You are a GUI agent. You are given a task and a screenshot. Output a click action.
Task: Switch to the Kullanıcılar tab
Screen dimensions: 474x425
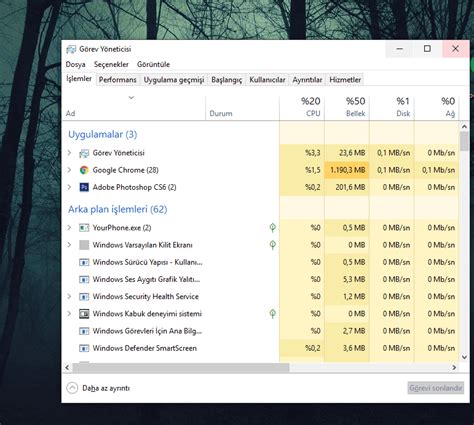click(267, 80)
